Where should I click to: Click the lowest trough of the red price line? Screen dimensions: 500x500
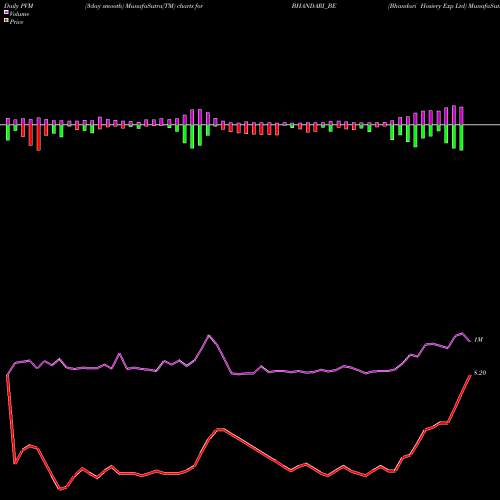[60, 489]
